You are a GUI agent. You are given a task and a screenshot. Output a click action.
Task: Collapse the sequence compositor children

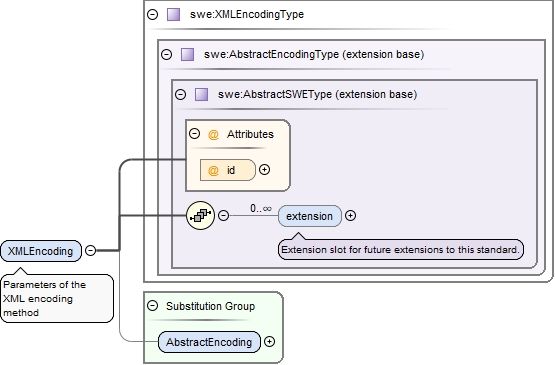(x=223, y=215)
